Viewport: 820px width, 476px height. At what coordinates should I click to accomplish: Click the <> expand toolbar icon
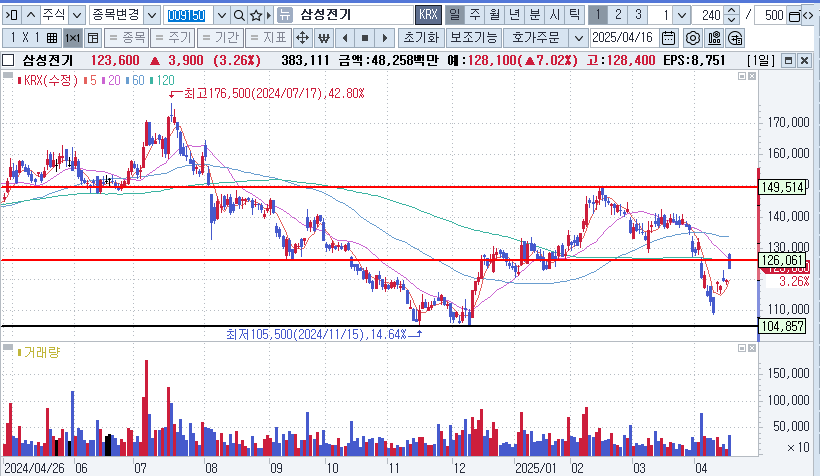tap(809, 16)
